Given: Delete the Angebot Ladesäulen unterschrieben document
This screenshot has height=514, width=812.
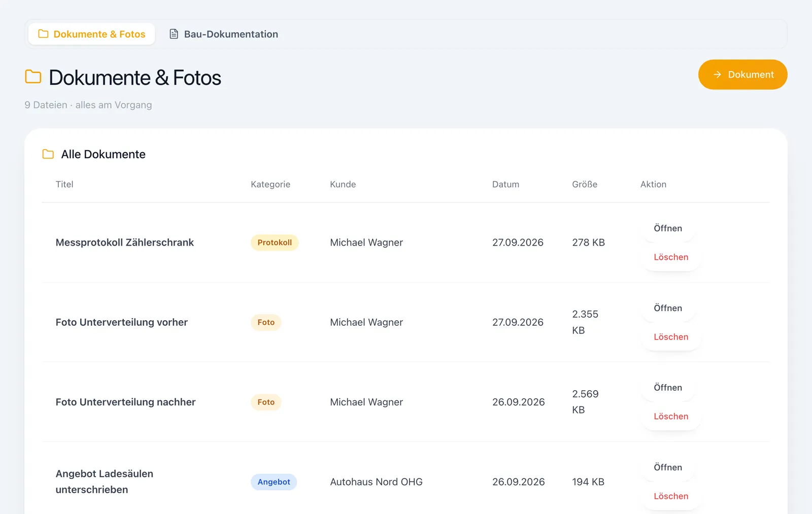Looking at the screenshot, I should click(x=671, y=496).
